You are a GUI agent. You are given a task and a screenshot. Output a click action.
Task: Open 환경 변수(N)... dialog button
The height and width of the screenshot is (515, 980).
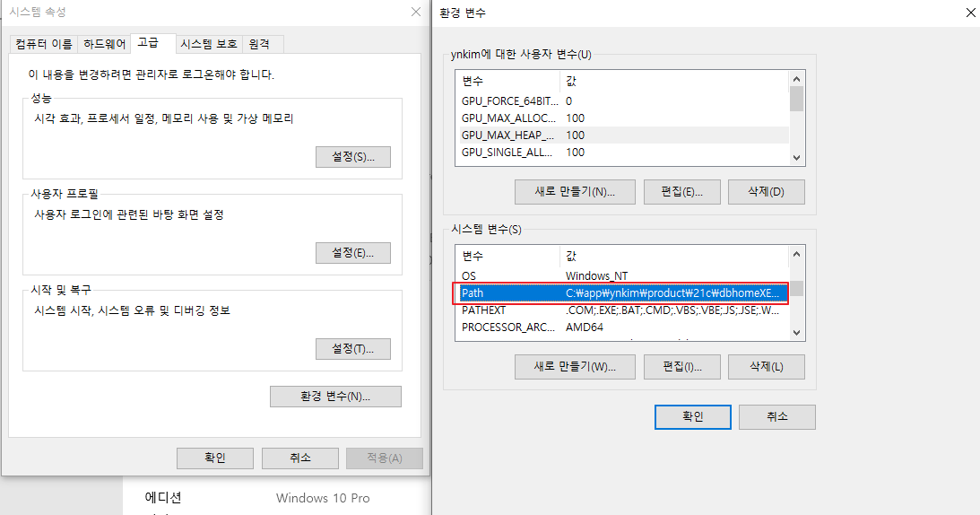point(335,397)
